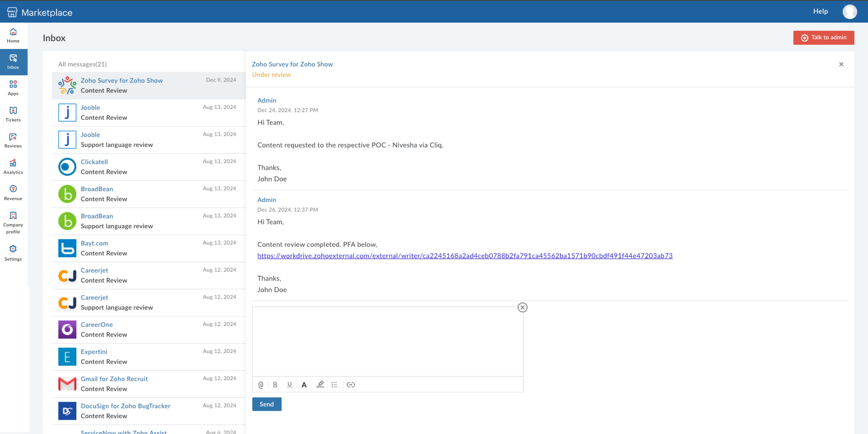
Task: Open the workdrive.zohoexternal.com review link
Action: [x=465, y=256]
